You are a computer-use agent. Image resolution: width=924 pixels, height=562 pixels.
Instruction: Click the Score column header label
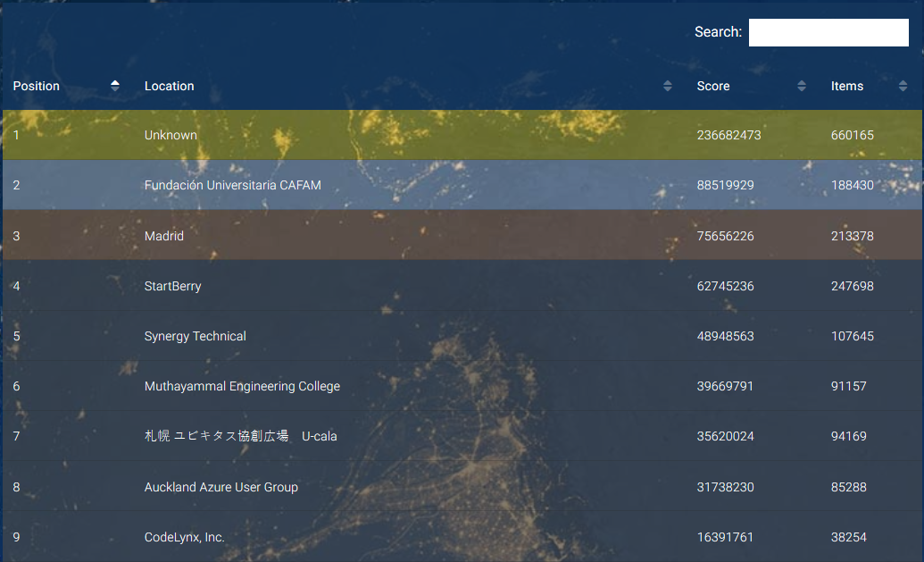(x=713, y=86)
